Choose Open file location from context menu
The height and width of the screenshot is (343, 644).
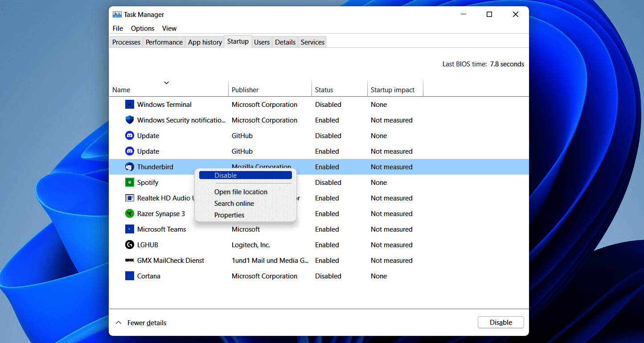(x=241, y=192)
